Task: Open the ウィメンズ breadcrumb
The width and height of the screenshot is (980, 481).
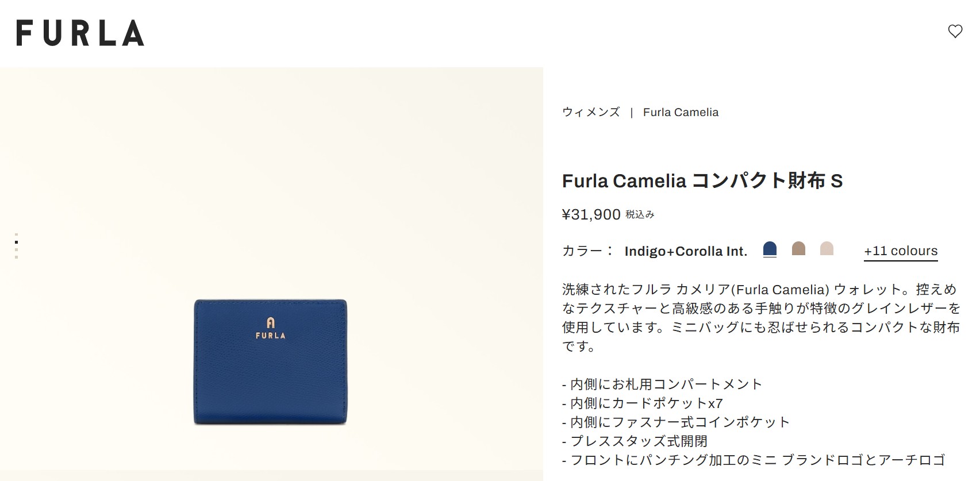Action: coord(591,112)
